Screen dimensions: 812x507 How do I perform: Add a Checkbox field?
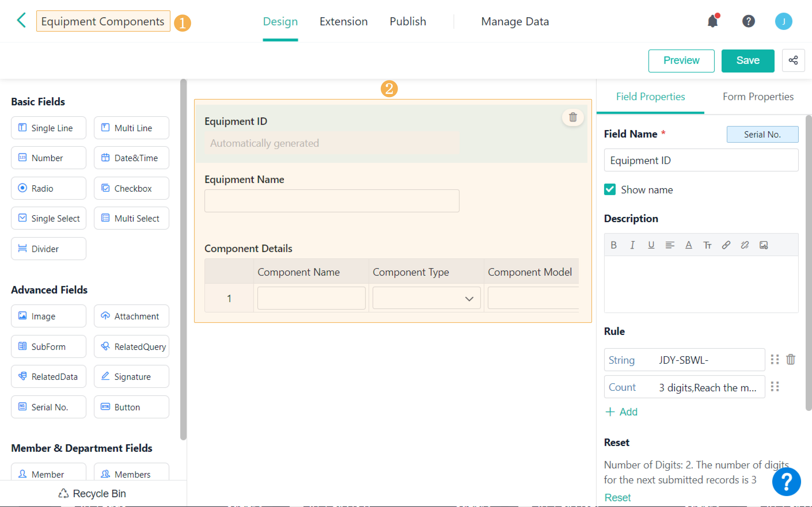(132, 188)
